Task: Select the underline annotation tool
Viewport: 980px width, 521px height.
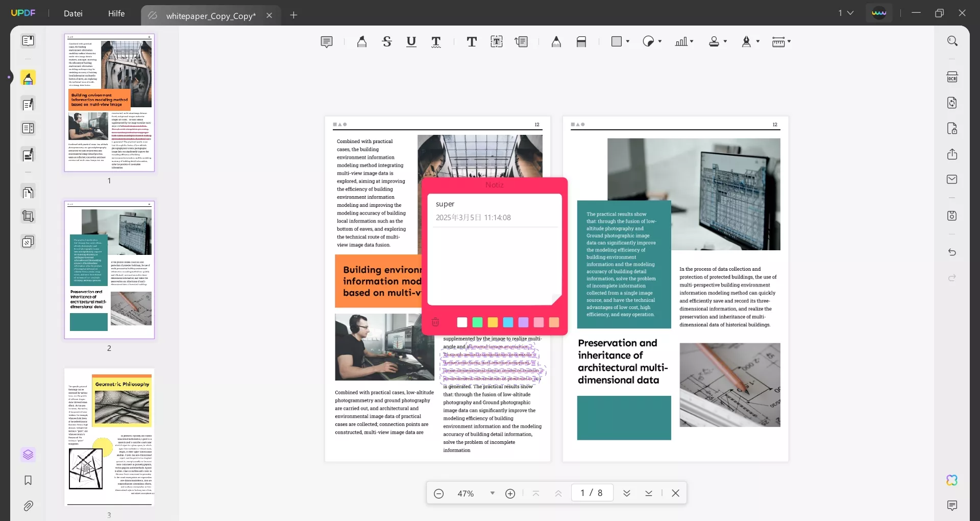Action: tap(411, 42)
